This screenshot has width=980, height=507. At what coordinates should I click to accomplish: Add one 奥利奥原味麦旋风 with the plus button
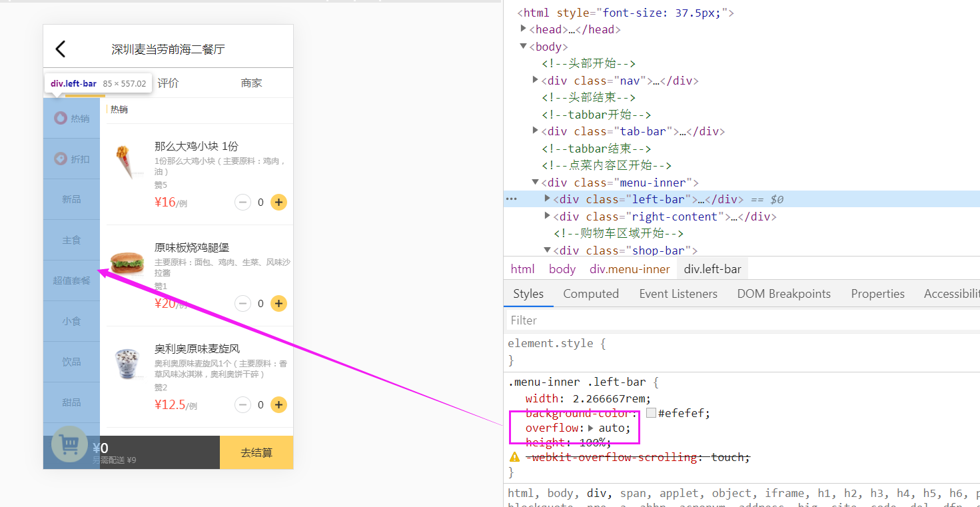(x=278, y=404)
